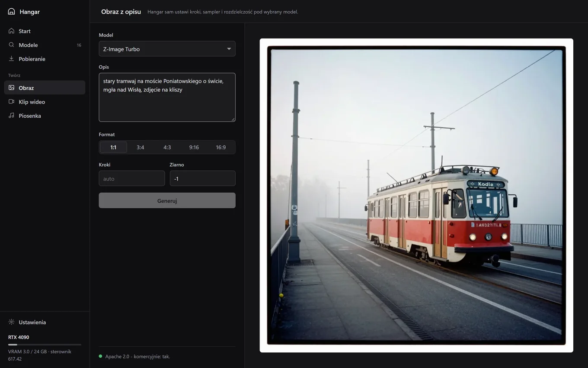This screenshot has width=588, height=368.
Task: Choose the 4:3 aspect ratio
Action: tap(167, 147)
